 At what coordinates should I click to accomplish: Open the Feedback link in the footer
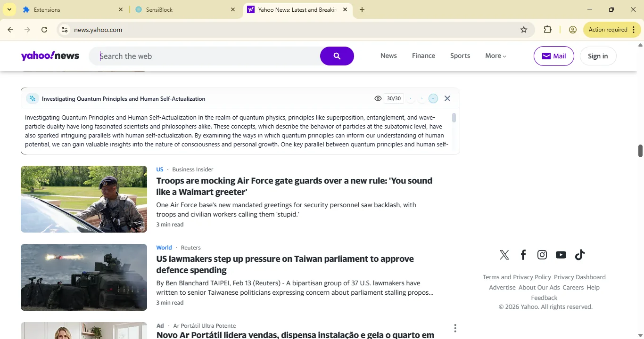coord(544,298)
